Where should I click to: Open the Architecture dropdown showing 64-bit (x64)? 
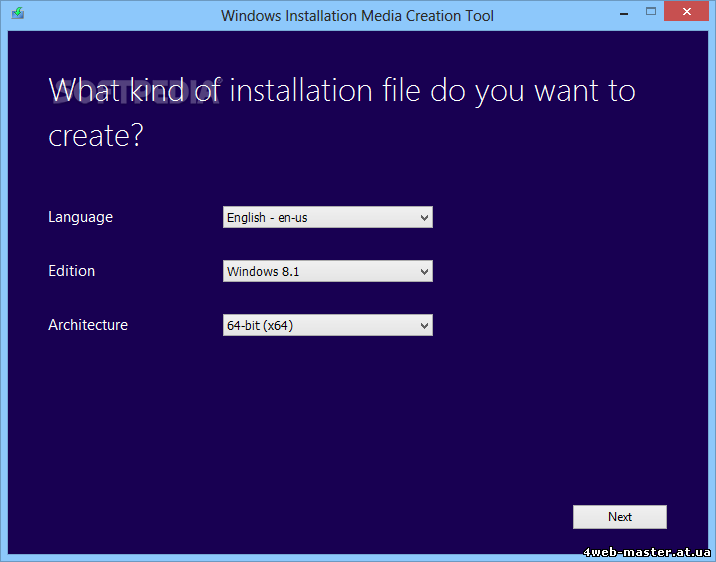(x=327, y=325)
